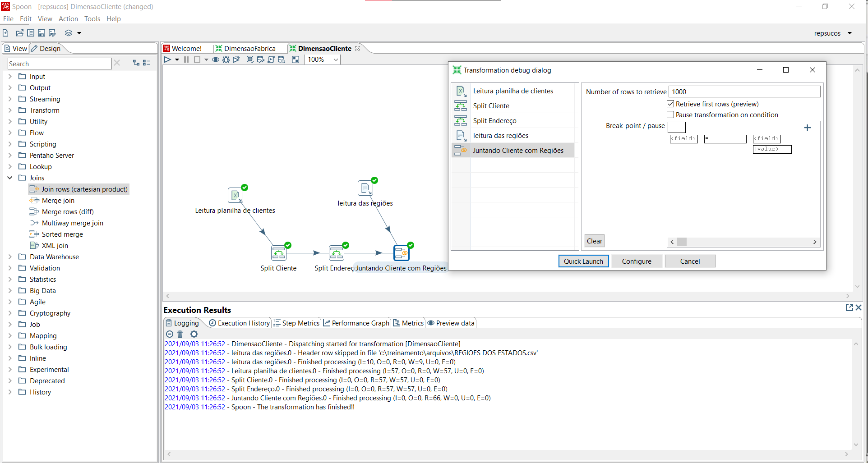Select 'leitura das regiões' step icon on canvas

coord(365,188)
